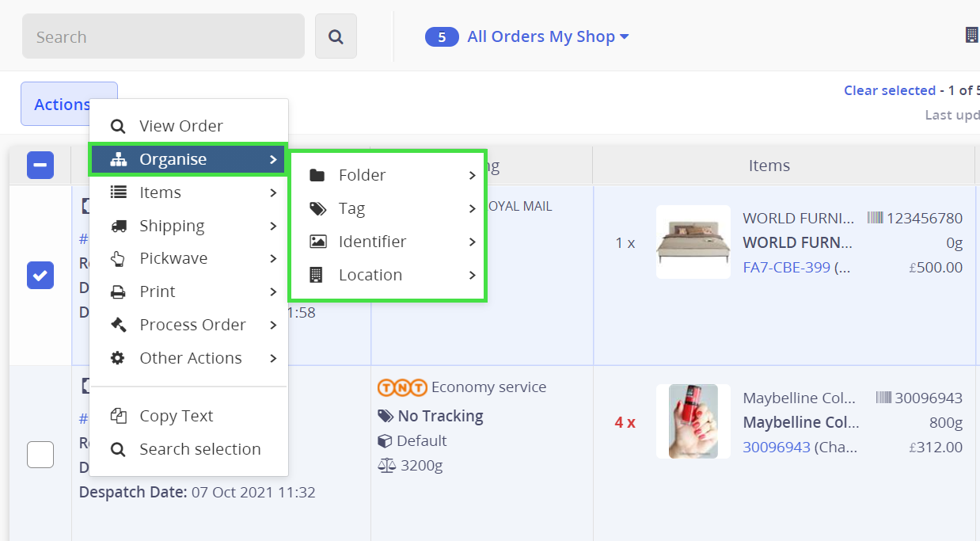980x541 pixels.
Task: Check the second order's checkbox
Action: pos(40,455)
